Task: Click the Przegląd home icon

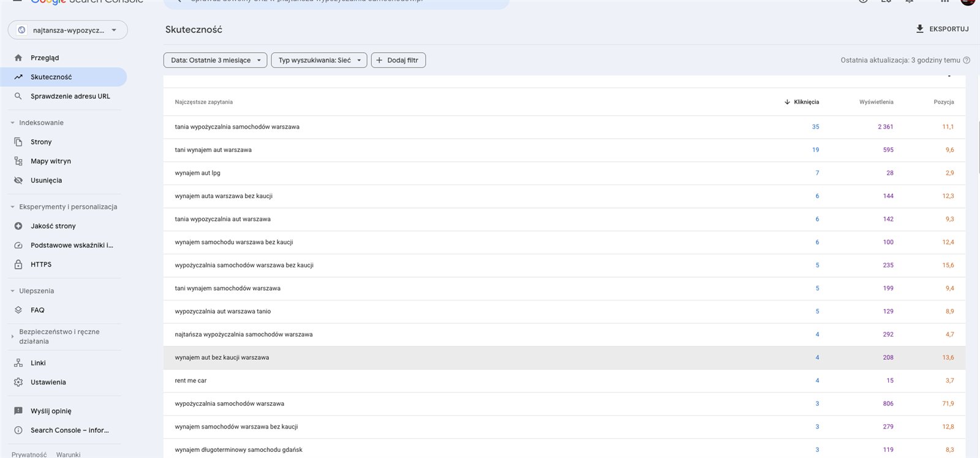Action: [18, 58]
